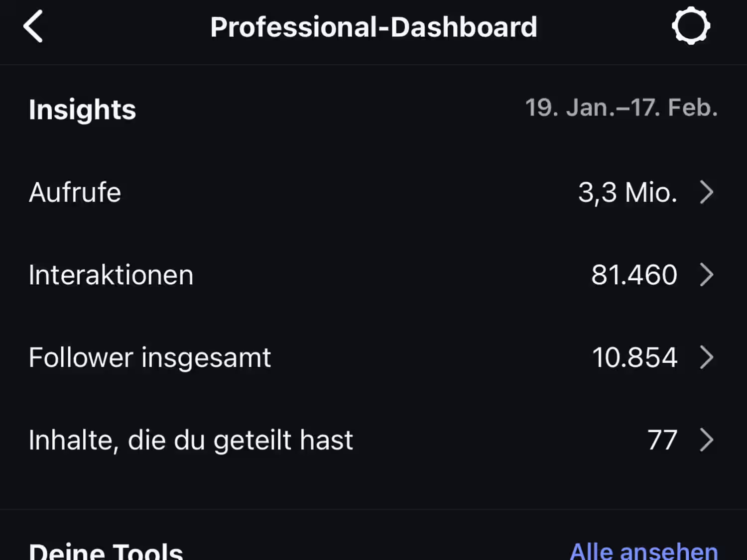Tap the 10.854 follower count

pos(634,357)
